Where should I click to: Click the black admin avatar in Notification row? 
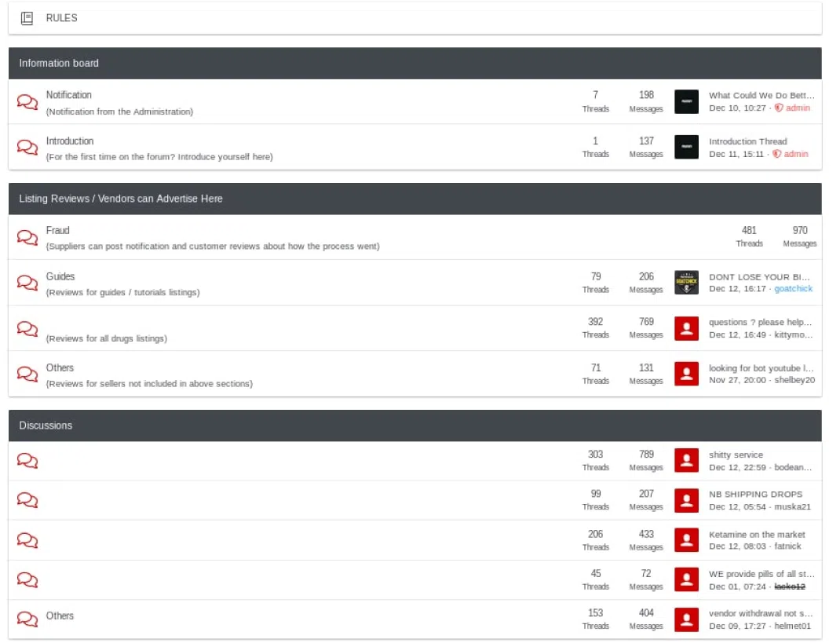686,101
